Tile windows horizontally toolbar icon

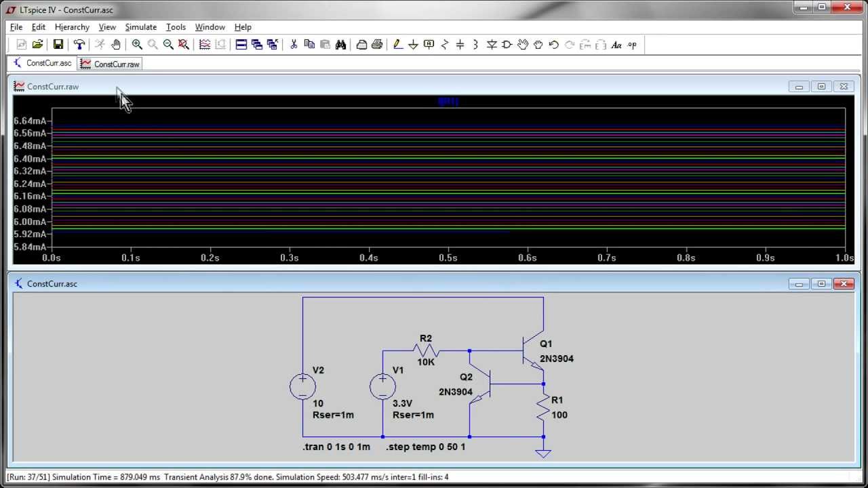coord(241,45)
